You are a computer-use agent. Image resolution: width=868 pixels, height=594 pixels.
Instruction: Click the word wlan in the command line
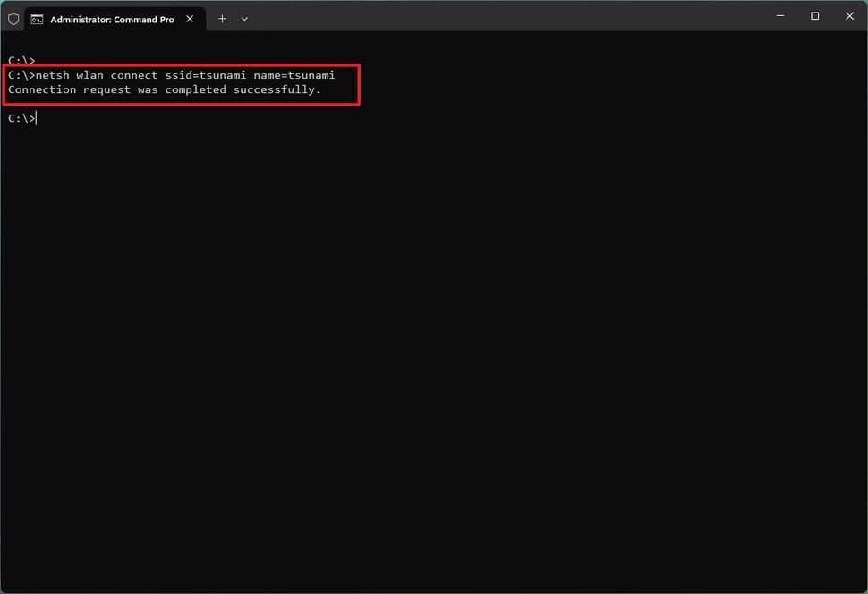pyautogui.click(x=92, y=75)
